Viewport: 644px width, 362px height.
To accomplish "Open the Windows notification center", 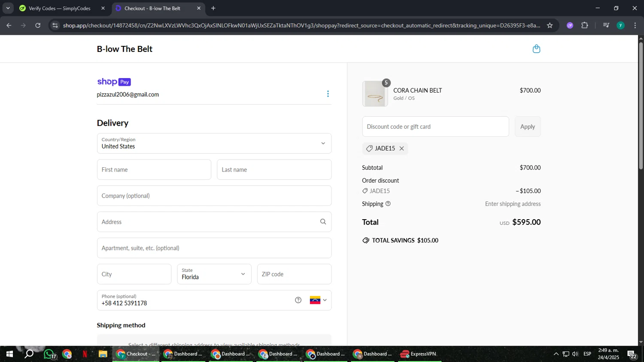I will [x=632, y=354].
